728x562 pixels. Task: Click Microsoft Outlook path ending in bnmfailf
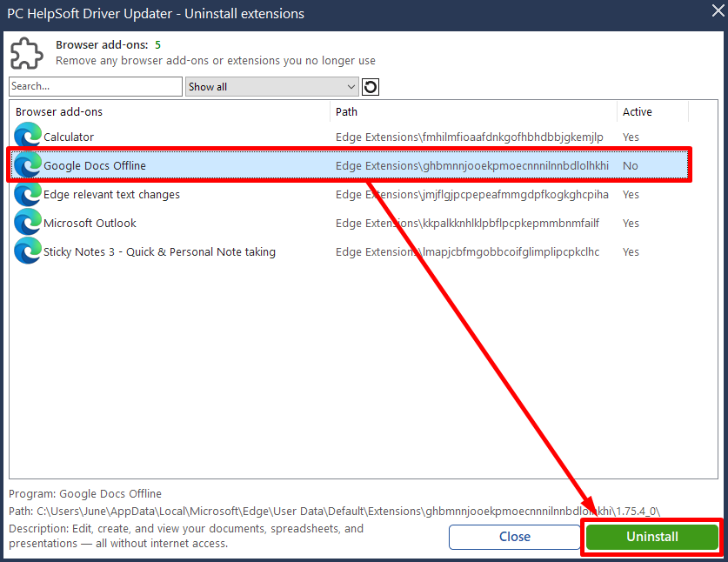pos(468,224)
